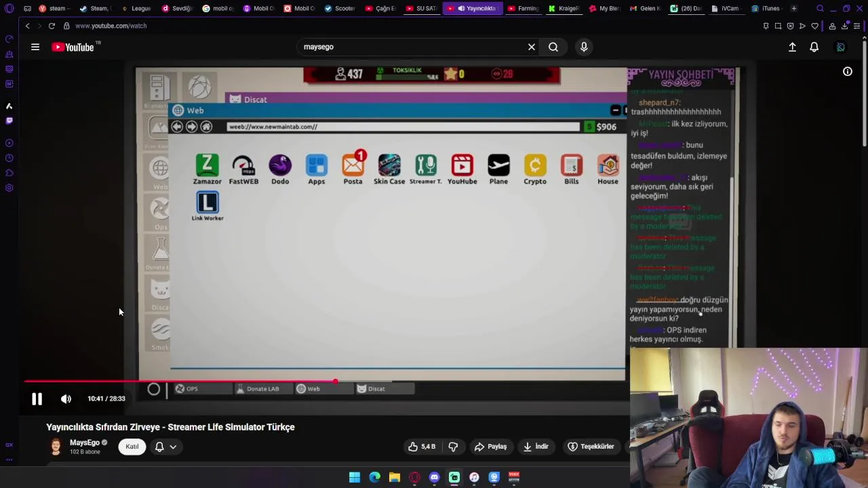
Task: Start voice search with the microphone
Action: click(x=584, y=47)
